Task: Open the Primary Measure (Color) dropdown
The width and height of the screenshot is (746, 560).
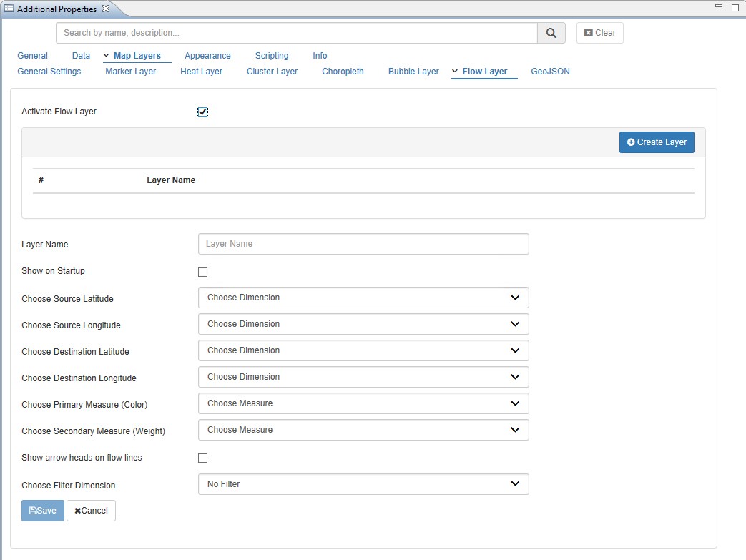Action: click(x=363, y=403)
